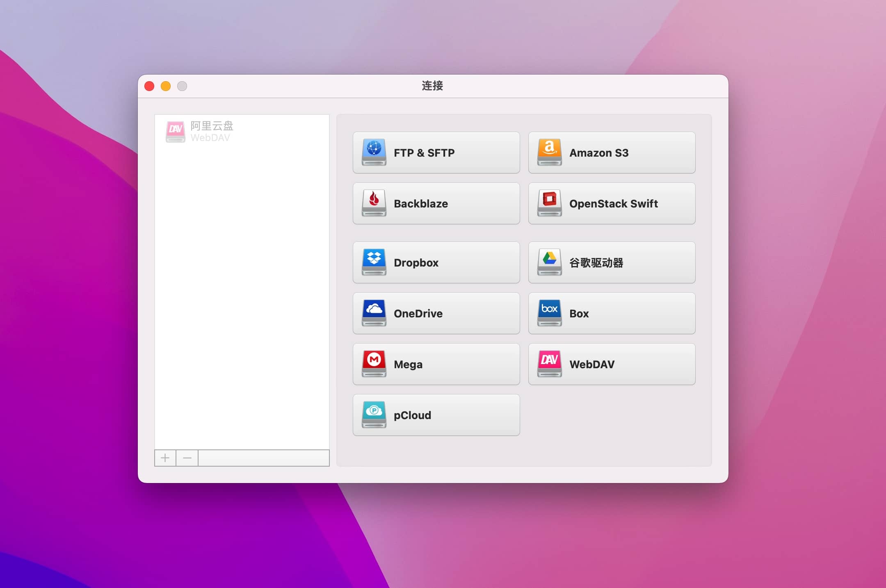Click the OpenStack Swift drive icon
This screenshot has height=588, width=886.
click(x=549, y=203)
